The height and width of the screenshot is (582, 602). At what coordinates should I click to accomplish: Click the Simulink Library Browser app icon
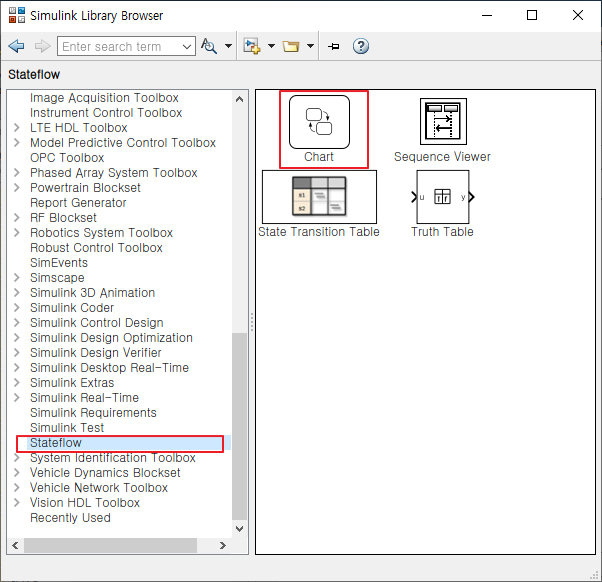coord(17,15)
